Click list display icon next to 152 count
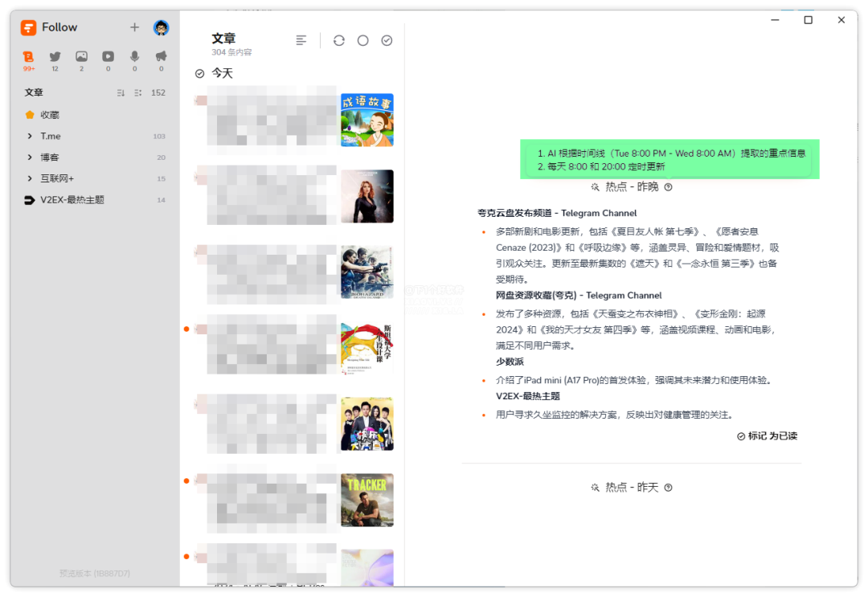Viewport: 868px width, 597px height. (138, 93)
